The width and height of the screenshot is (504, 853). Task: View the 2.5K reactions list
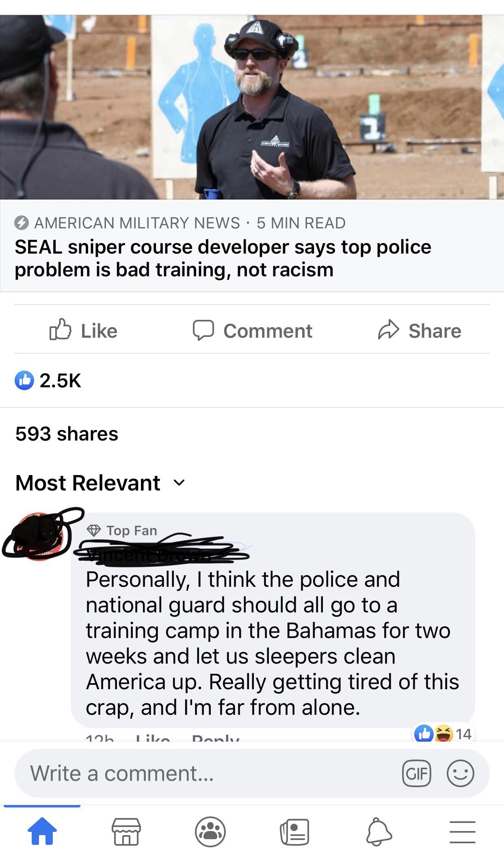[x=48, y=380]
